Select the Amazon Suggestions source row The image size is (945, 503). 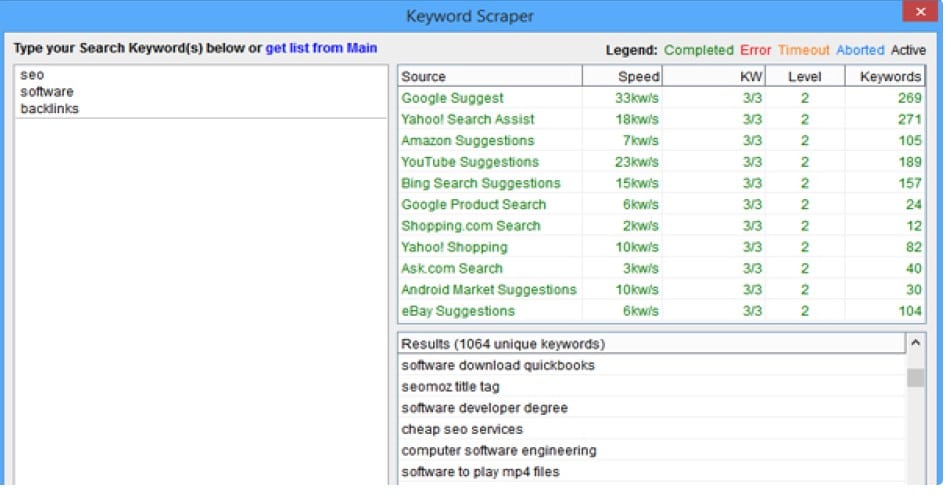click(x=661, y=140)
